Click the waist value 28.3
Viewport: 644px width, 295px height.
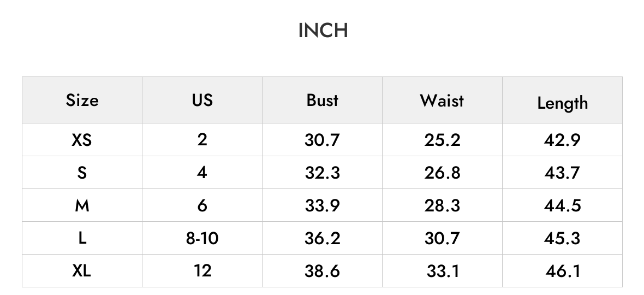(442, 205)
